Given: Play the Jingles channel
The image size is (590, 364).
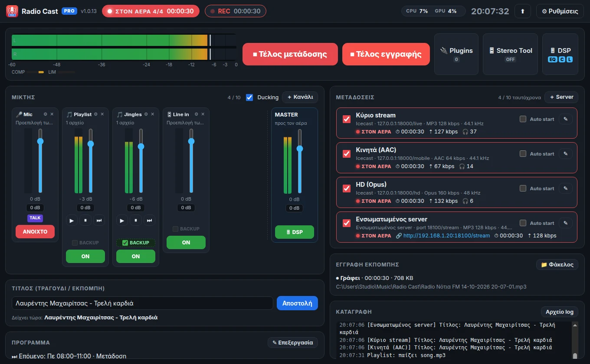Looking at the screenshot, I should (122, 221).
